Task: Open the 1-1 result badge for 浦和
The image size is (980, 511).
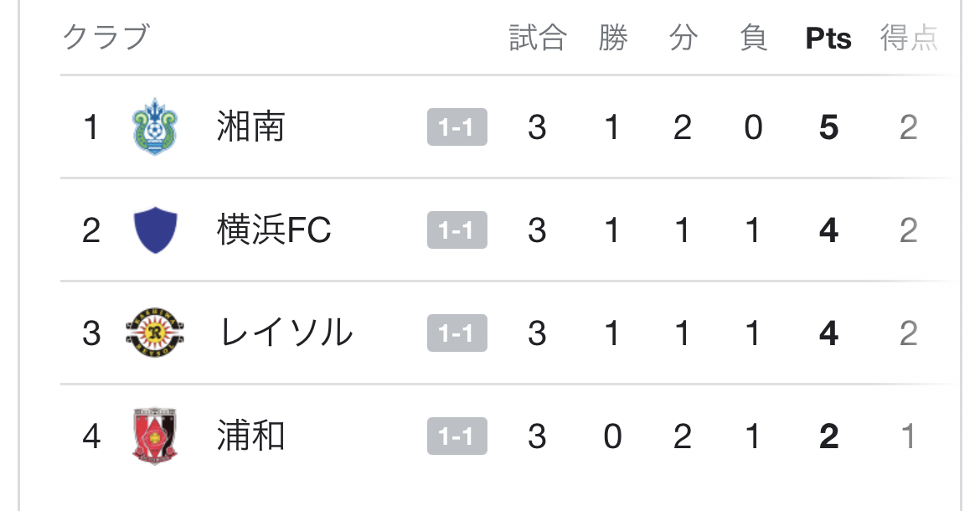Action: [456, 436]
